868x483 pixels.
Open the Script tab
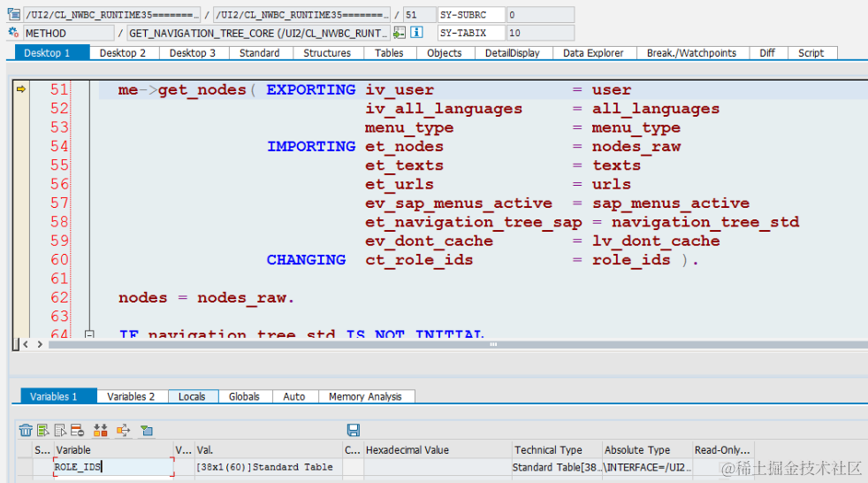tap(811, 53)
